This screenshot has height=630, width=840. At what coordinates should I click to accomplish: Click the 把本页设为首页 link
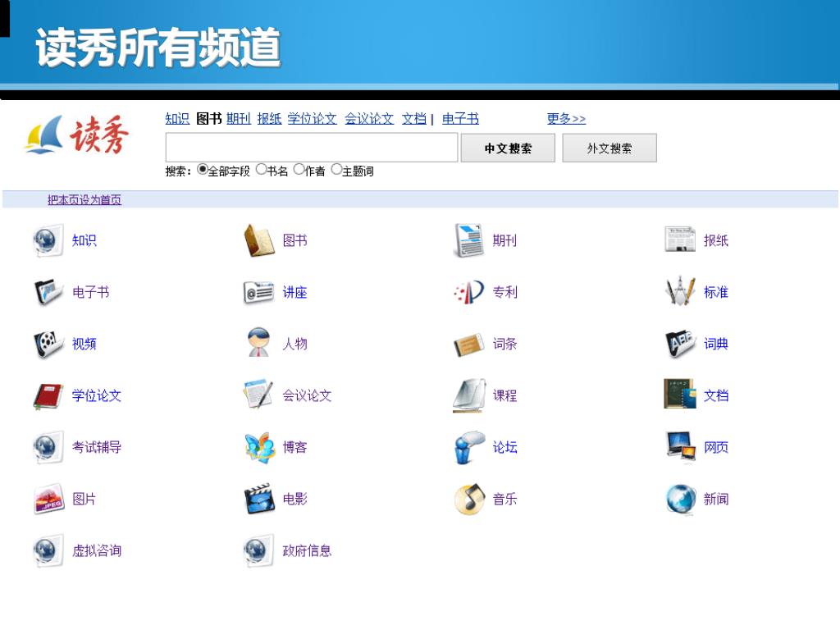click(84, 200)
